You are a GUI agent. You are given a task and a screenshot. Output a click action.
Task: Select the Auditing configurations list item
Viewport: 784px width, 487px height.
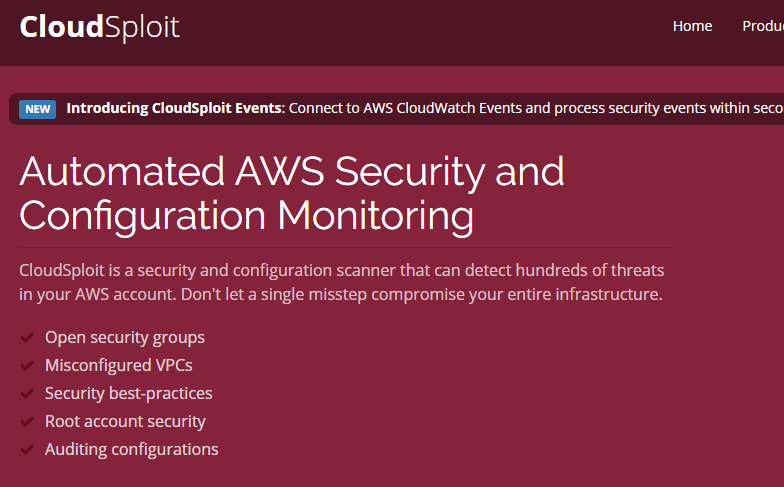pos(132,450)
